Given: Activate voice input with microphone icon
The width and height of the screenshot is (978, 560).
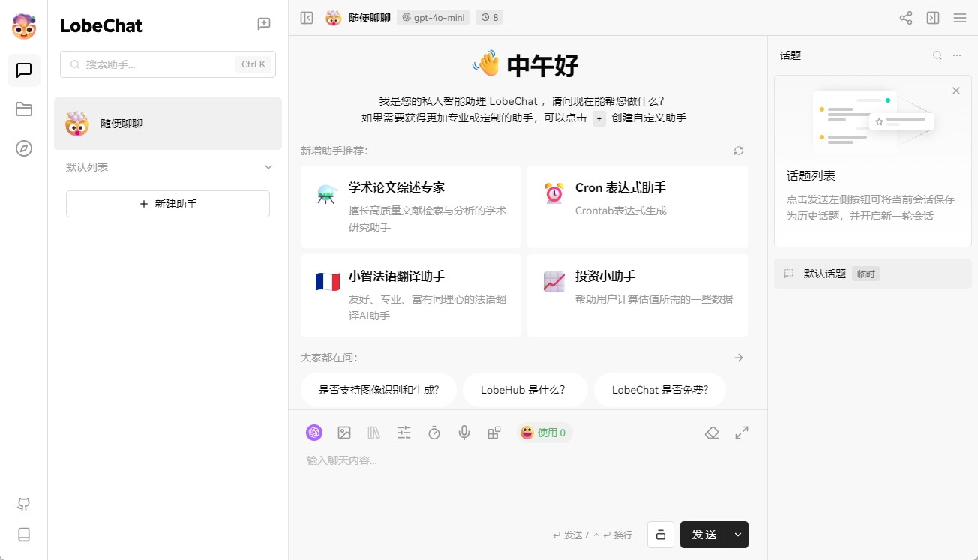Looking at the screenshot, I should tap(464, 433).
